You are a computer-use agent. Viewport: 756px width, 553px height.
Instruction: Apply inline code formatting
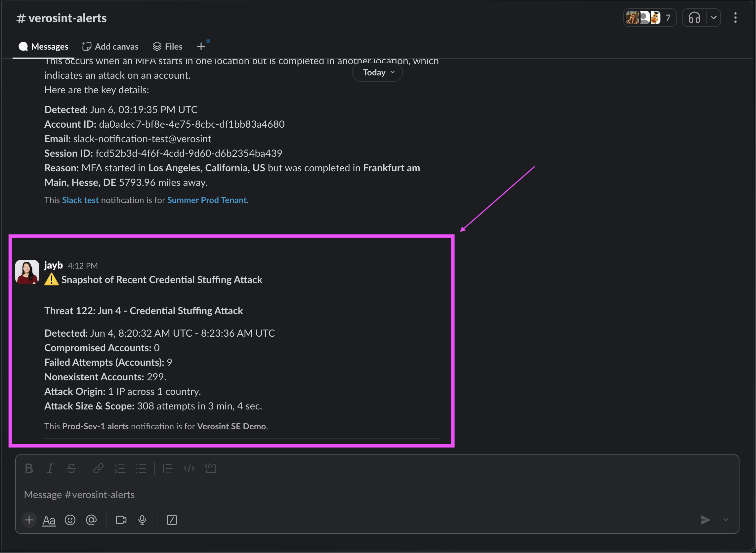coord(189,468)
